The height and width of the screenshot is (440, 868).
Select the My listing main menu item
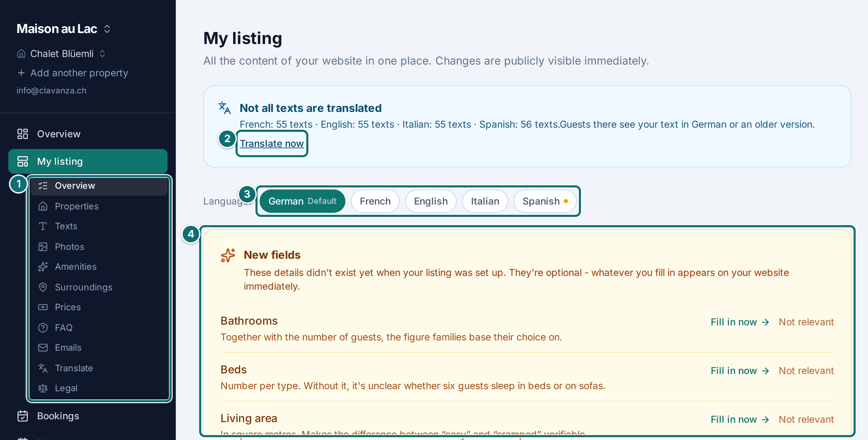pos(88,161)
